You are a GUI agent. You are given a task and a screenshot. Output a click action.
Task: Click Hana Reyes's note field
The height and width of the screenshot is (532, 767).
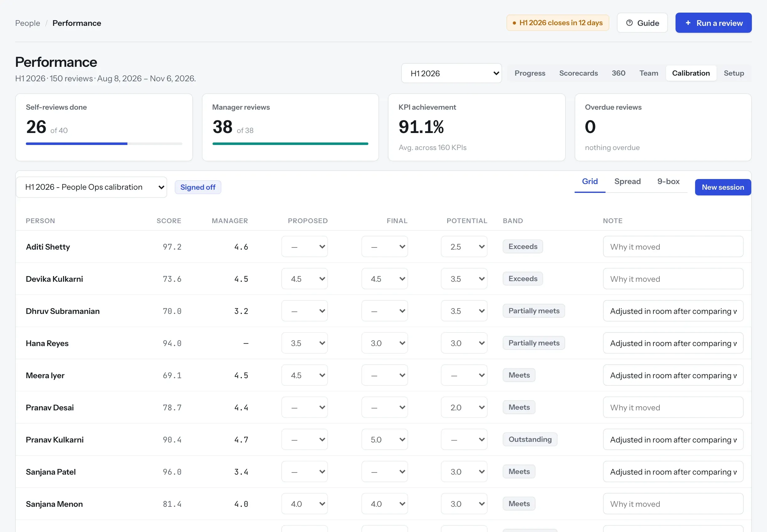coord(673,343)
